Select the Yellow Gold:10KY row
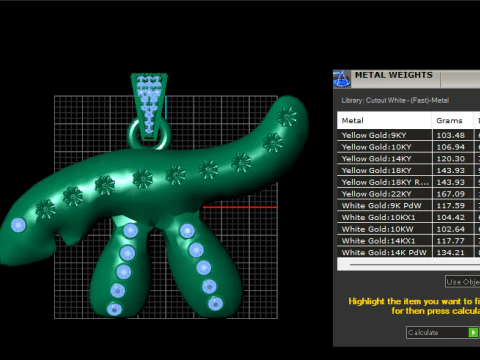480x360 pixels. point(408,147)
